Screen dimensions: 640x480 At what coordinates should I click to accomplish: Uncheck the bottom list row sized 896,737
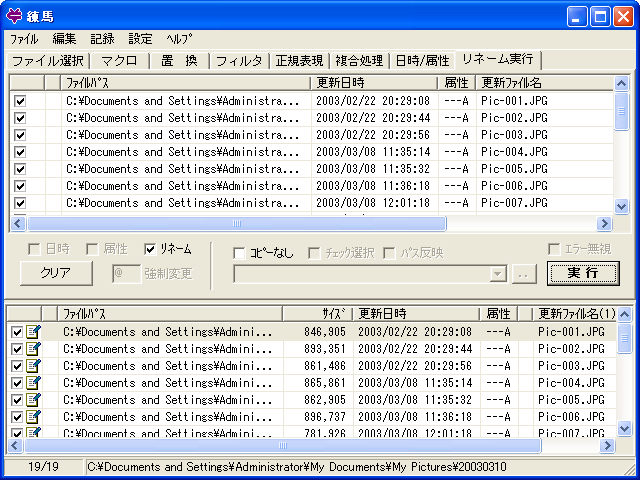17,418
